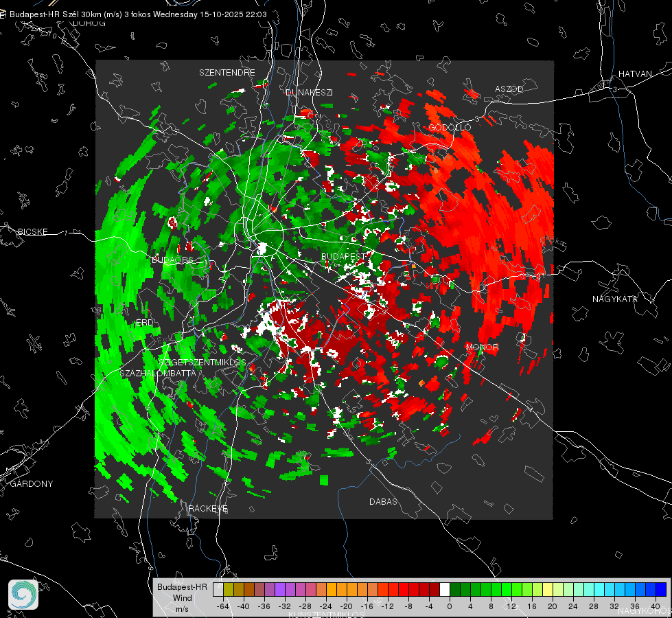
Task: Choose the pale yellow swatch beside 20
Action: pos(548,589)
